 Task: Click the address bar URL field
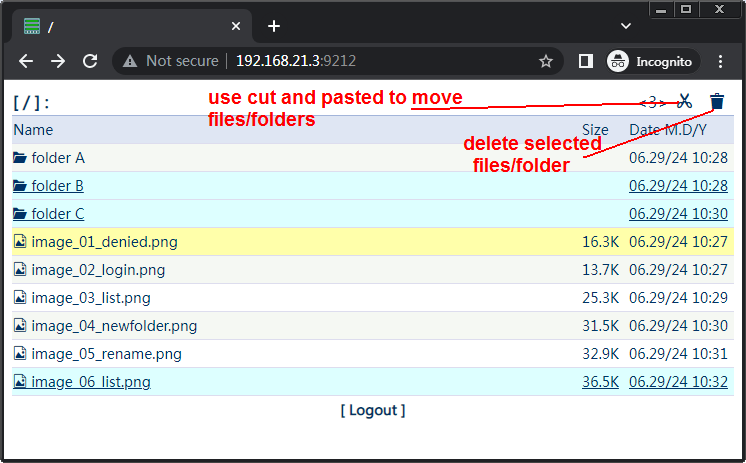[380, 61]
